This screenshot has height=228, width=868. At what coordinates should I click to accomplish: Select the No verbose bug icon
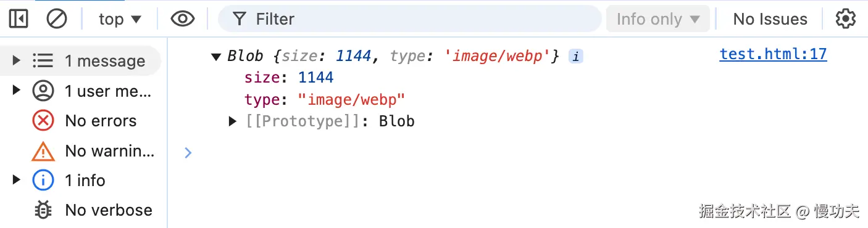(x=43, y=210)
